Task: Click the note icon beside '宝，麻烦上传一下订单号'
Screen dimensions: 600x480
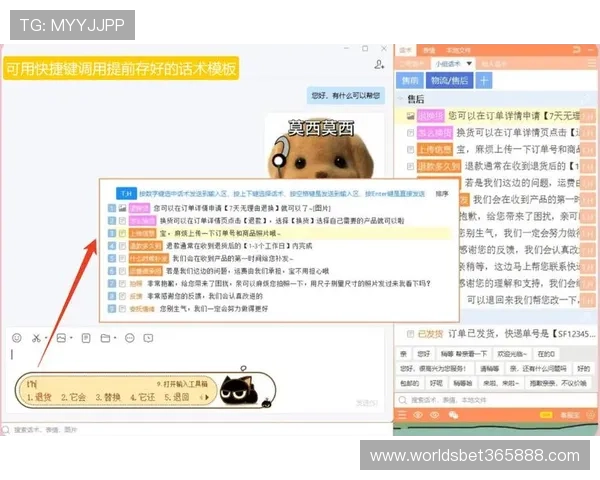Action: (x=410, y=150)
